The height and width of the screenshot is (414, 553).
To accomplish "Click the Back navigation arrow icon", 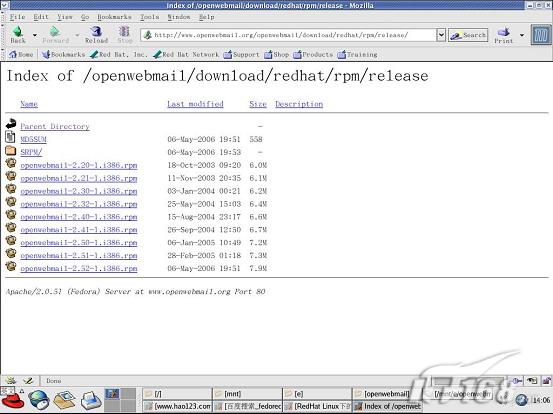I will [18, 32].
